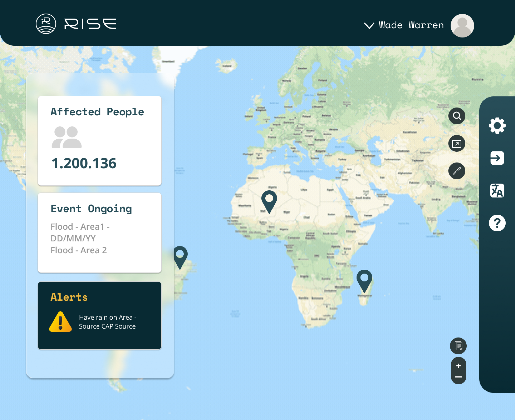Click the RISE logo
This screenshot has height=420, width=515.
coord(76,24)
